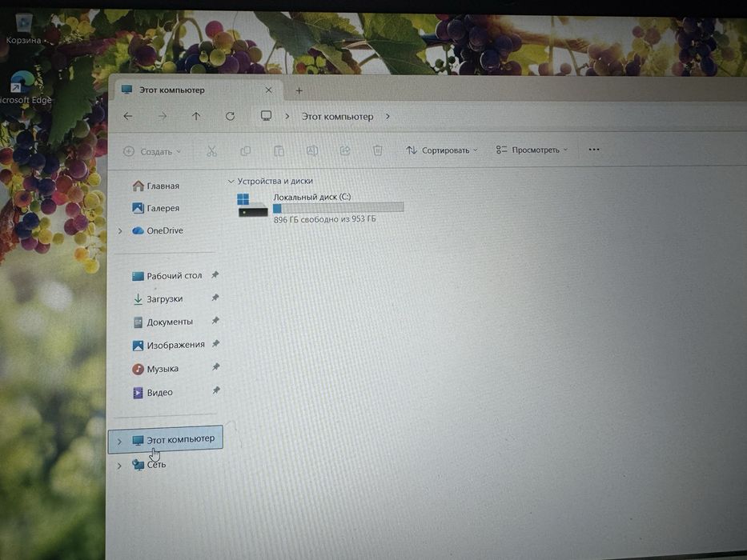Open the Просмотреть view dropdown

[532, 150]
